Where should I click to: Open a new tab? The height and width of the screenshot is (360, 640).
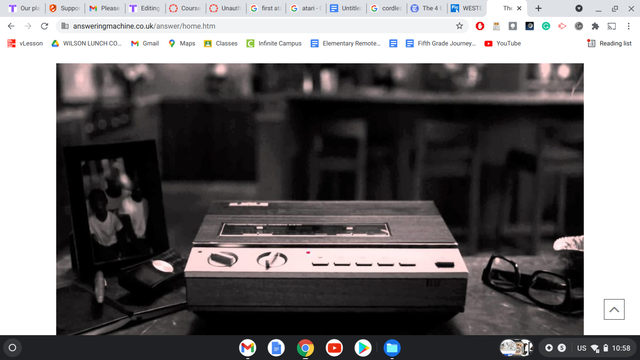(x=538, y=8)
